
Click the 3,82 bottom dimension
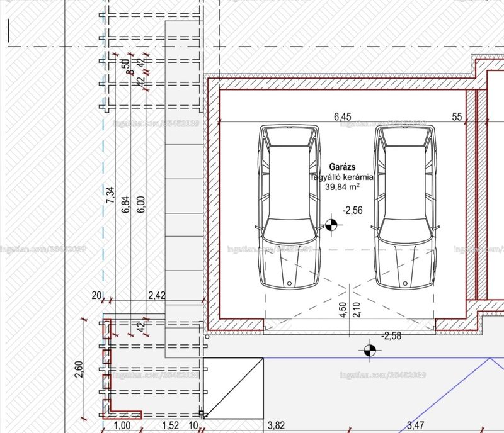pos(276,425)
